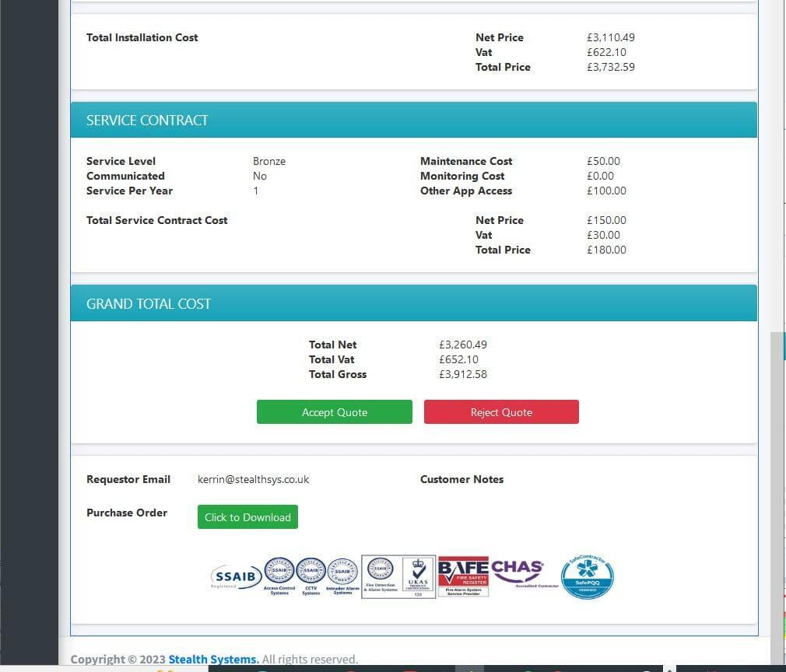Click the BAFE Fire Safety Register logo
This screenshot has height=672, width=786.
pos(463,576)
